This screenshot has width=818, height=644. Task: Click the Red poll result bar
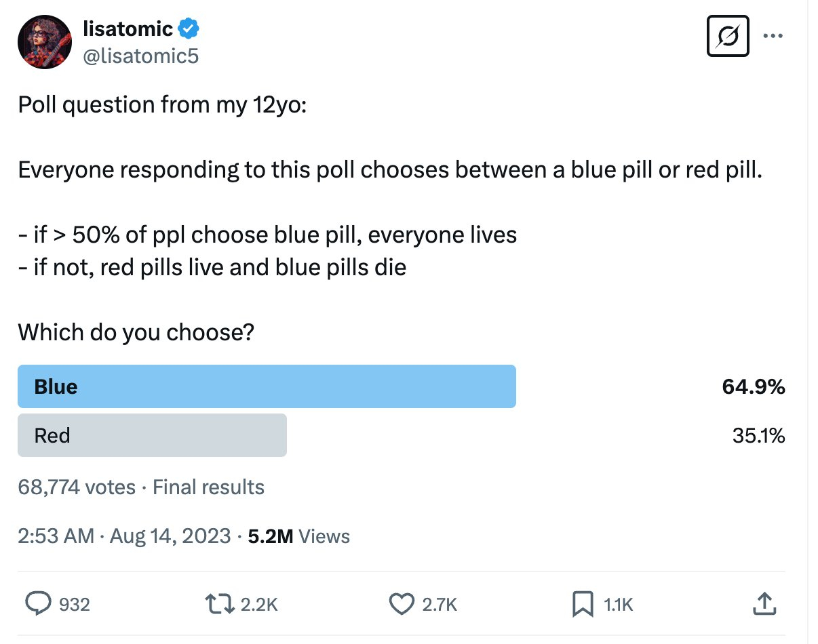(x=152, y=435)
